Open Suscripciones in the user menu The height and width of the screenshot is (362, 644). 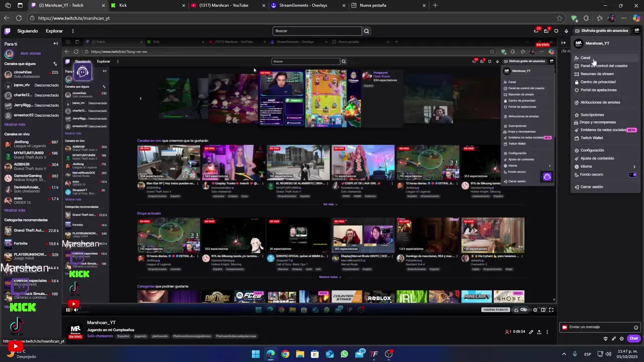pos(605,115)
